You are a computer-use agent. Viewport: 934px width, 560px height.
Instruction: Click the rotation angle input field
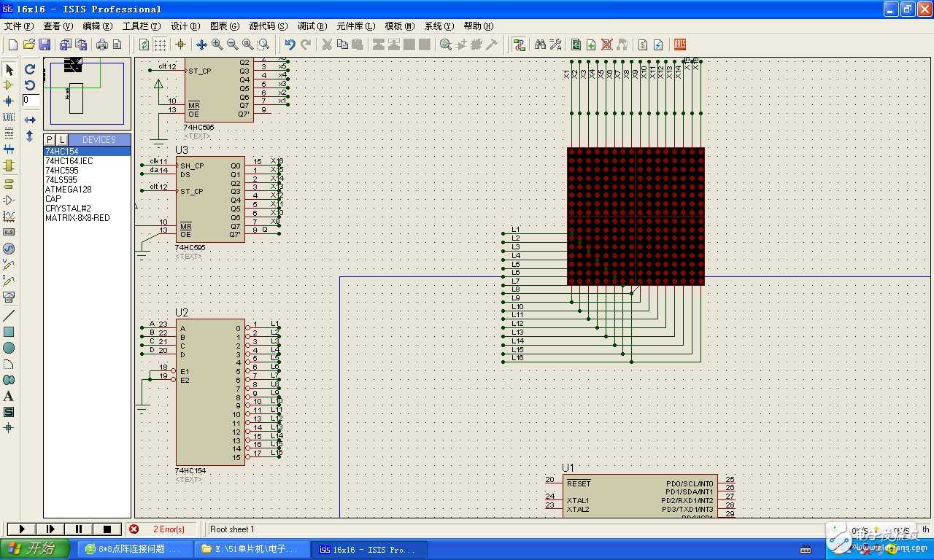(31, 101)
